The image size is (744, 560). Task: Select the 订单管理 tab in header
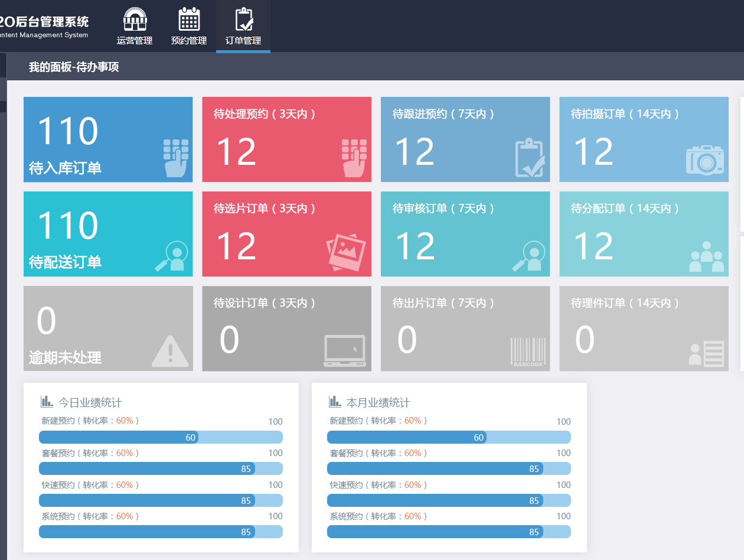point(243,27)
